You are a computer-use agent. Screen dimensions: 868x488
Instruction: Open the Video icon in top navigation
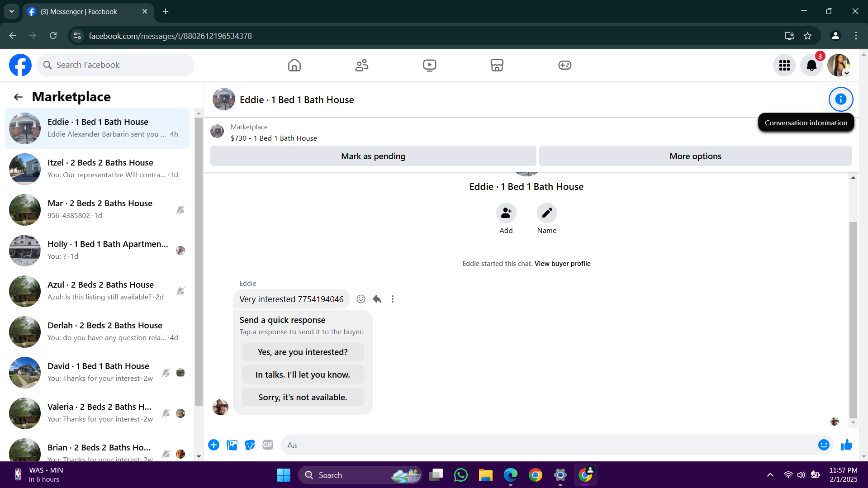(x=430, y=65)
